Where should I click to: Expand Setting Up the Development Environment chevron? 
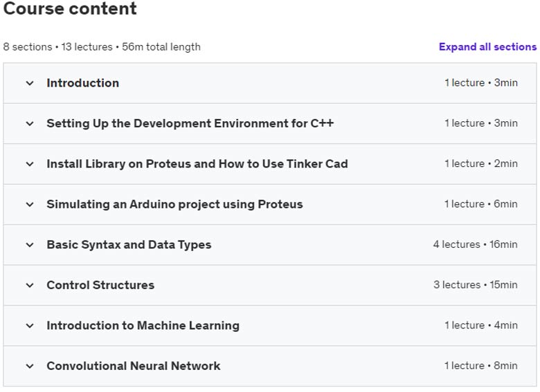click(x=30, y=124)
